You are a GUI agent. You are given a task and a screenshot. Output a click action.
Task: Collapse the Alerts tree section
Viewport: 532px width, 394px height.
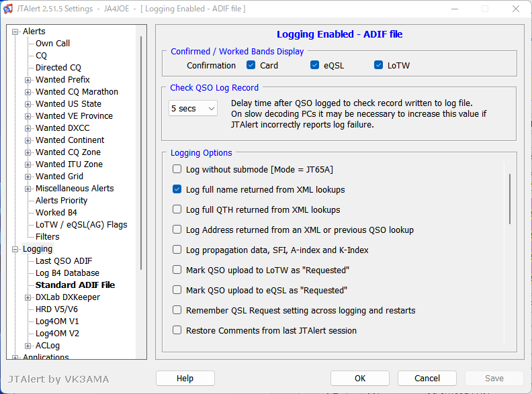tap(15, 32)
